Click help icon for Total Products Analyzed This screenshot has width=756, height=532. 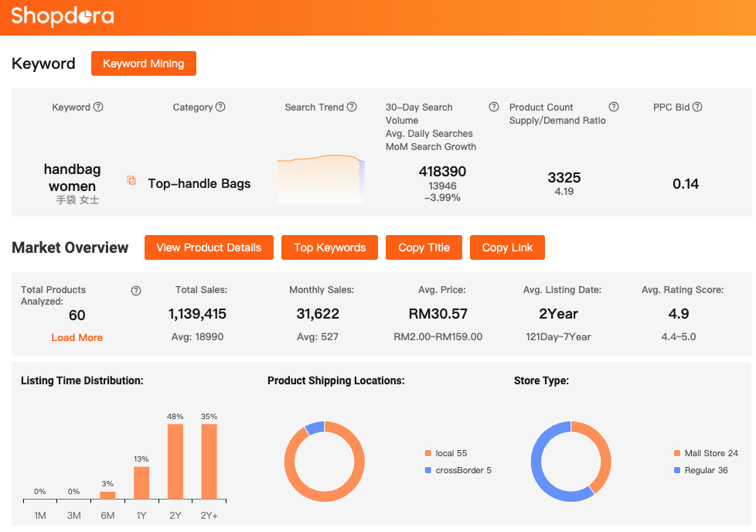click(136, 291)
